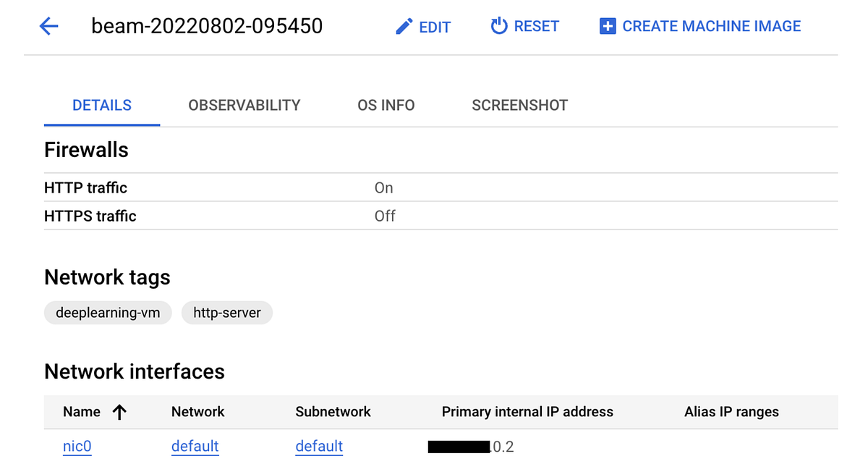
Task: Click the pencil icon next to EDIT
Action: [x=404, y=26]
